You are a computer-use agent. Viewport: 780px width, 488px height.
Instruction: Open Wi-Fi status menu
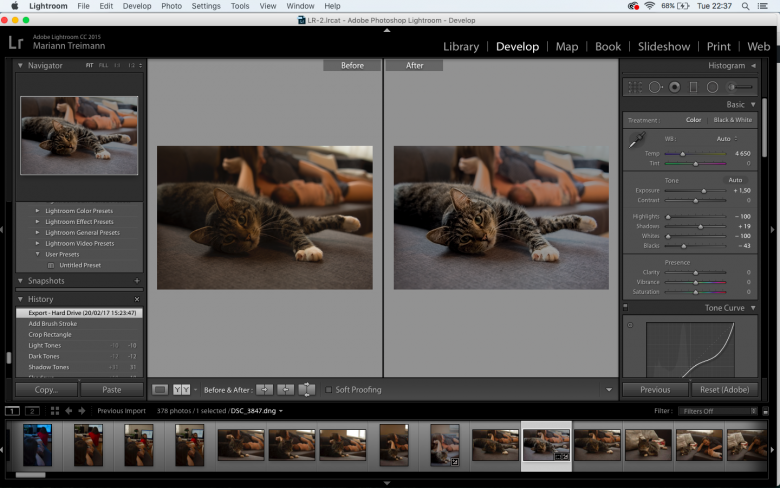pos(649,6)
